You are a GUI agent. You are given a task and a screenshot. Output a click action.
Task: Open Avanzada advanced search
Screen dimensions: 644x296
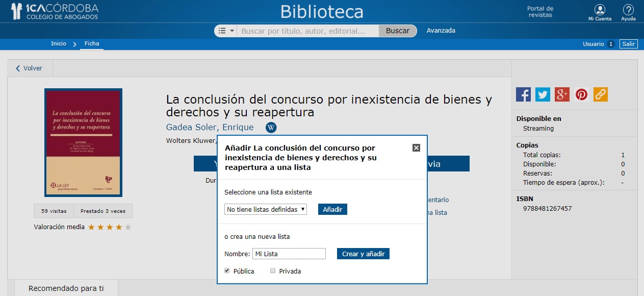441,31
